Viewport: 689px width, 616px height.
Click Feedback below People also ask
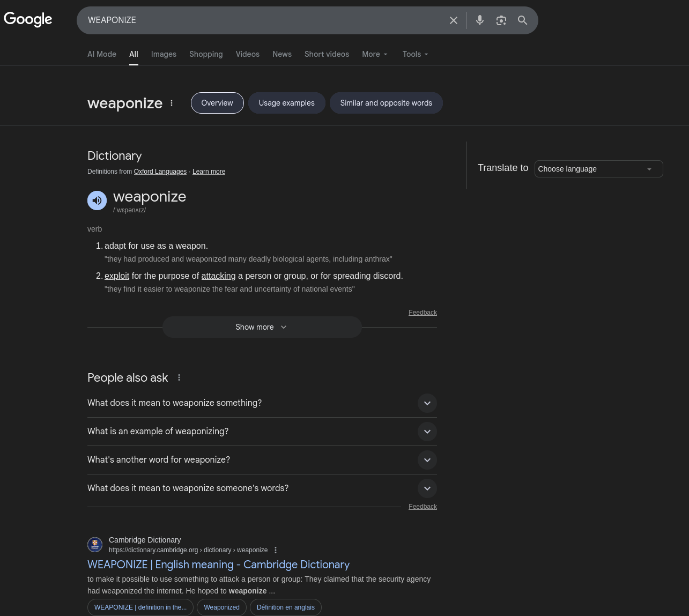click(423, 507)
